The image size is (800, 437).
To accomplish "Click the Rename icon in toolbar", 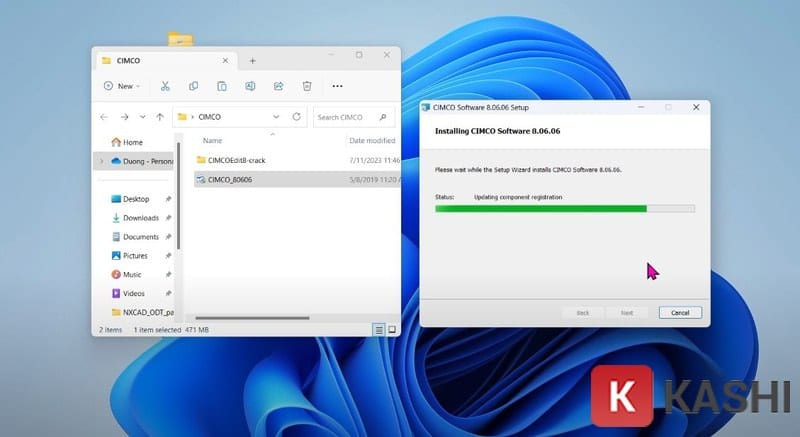I will coord(250,86).
